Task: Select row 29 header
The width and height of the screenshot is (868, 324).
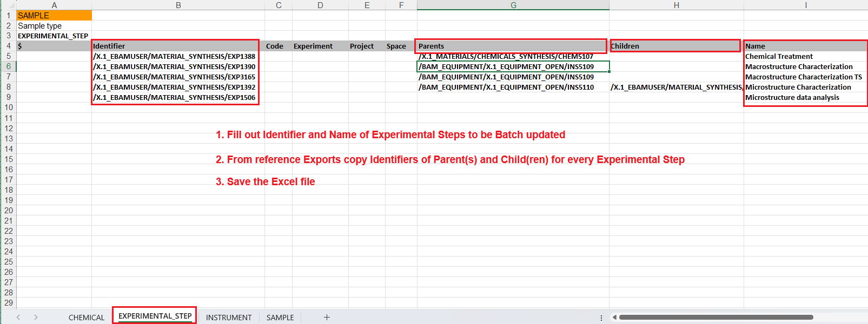Action: click(8, 302)
